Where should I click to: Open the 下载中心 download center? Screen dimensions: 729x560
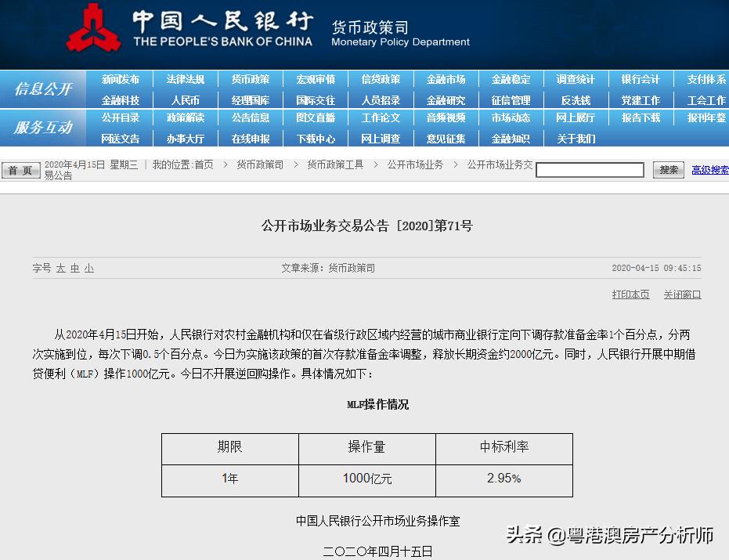click(x=315, y=138)
